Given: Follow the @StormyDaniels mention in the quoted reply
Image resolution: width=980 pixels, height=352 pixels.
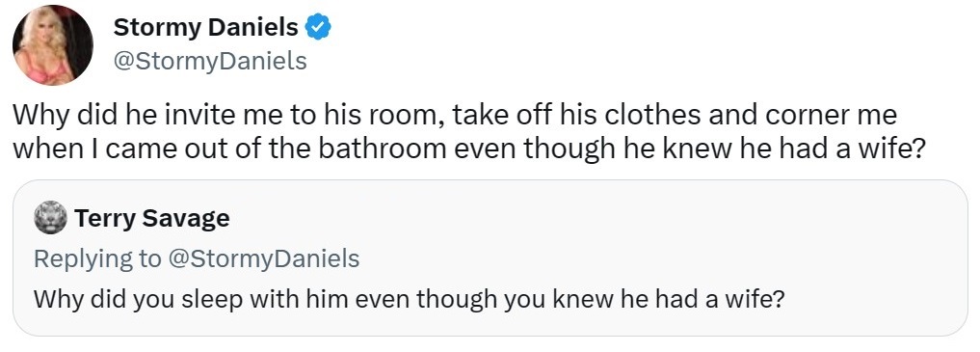Looking at the screenshot, I should [263, 258].
